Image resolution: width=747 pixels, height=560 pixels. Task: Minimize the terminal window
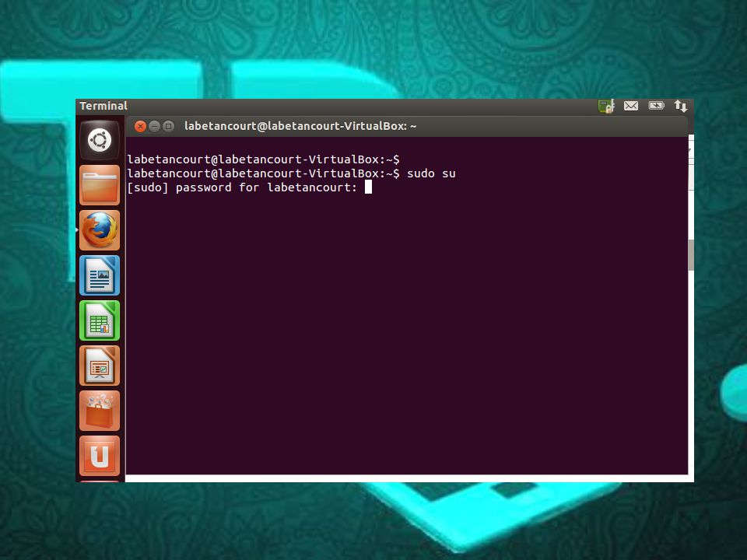click(154, 126)
